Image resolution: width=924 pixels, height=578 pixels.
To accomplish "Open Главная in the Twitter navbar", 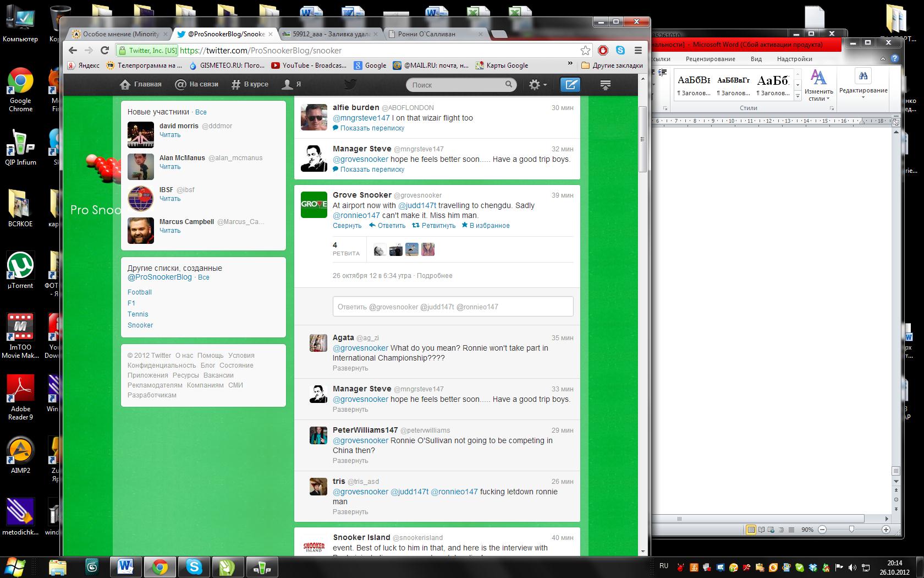I will 141,84.
